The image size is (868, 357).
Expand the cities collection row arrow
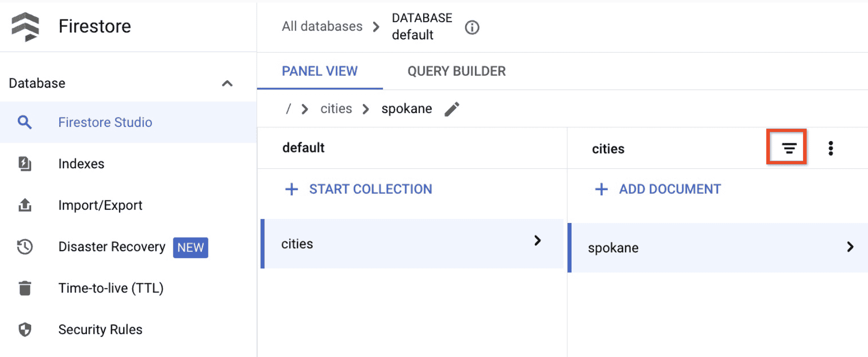pyautogui.click(x=537, y=240)
